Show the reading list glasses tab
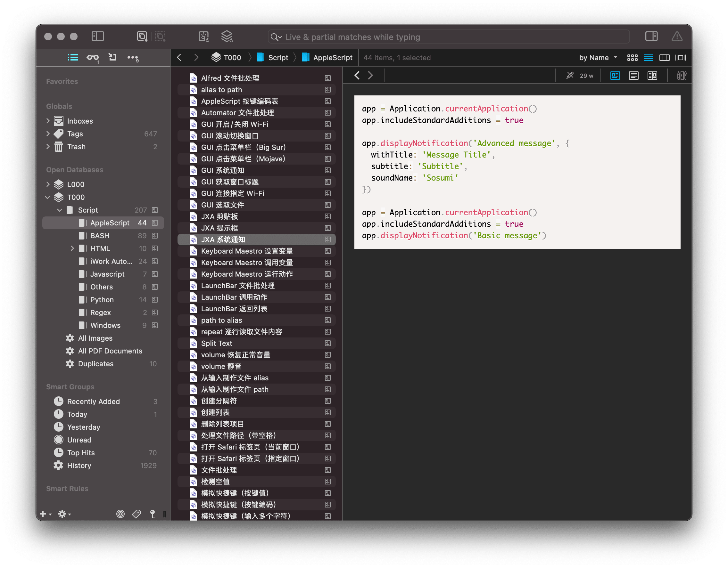The height and width of the screenshot is (568, 728). pos(93,58)
